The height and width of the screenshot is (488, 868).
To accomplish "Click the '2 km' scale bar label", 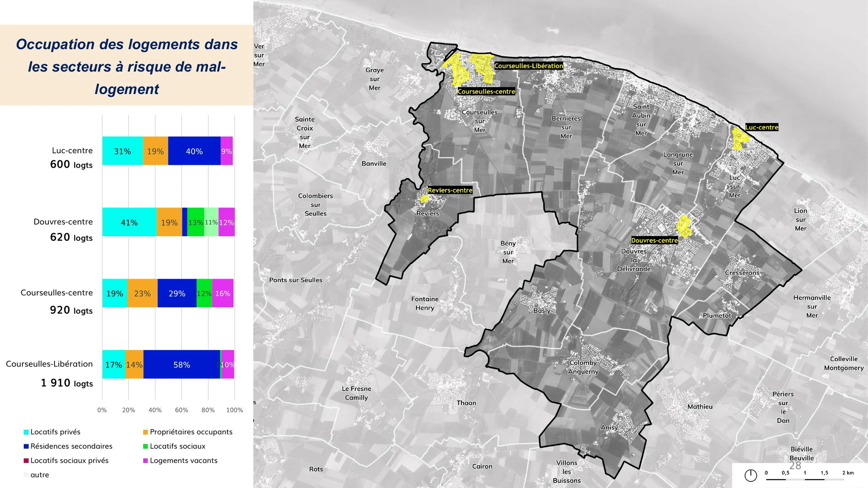I will [848, 472].
